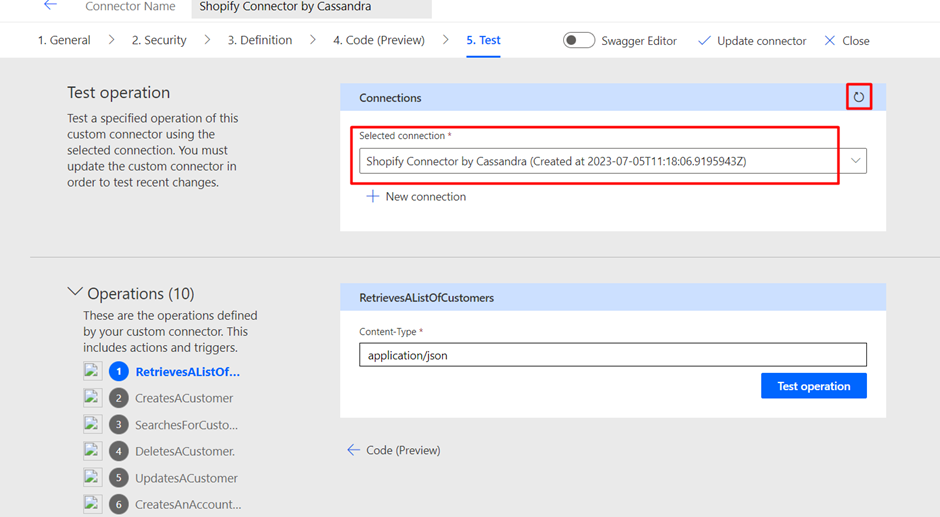Click the number 6 circle for CreatesAnAccount...

pos(119,504)
